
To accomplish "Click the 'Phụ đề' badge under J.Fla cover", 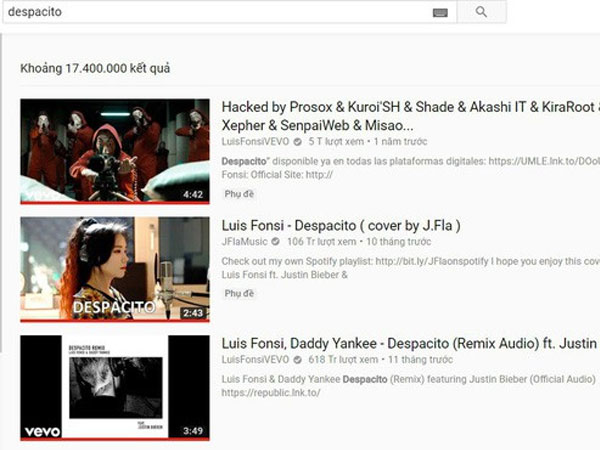I will [239, 293].
